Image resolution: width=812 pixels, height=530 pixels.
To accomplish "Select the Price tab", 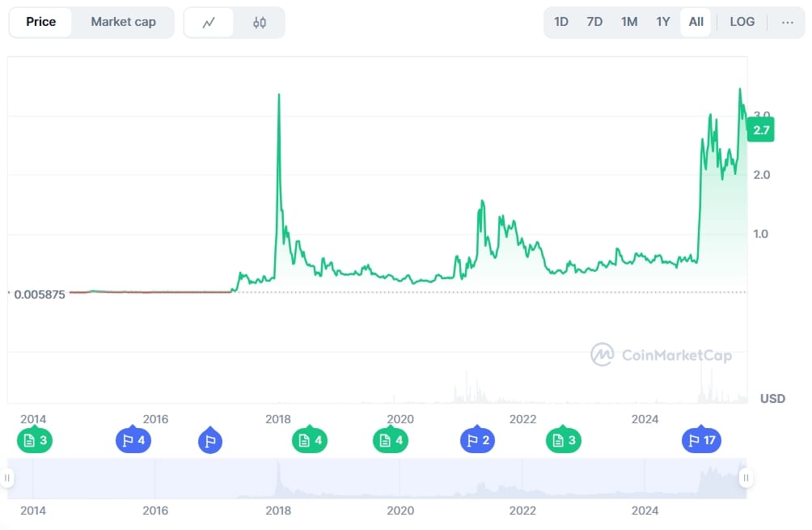I will [x=41, y=22].
